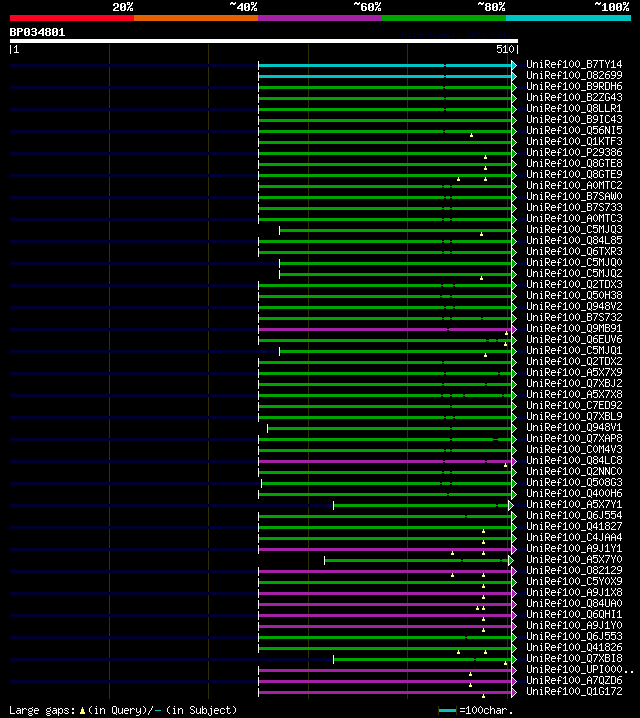The image size is (640, 718).
Task: Click the UniRef100_Q84LC8 label
Action: (574, 461)
